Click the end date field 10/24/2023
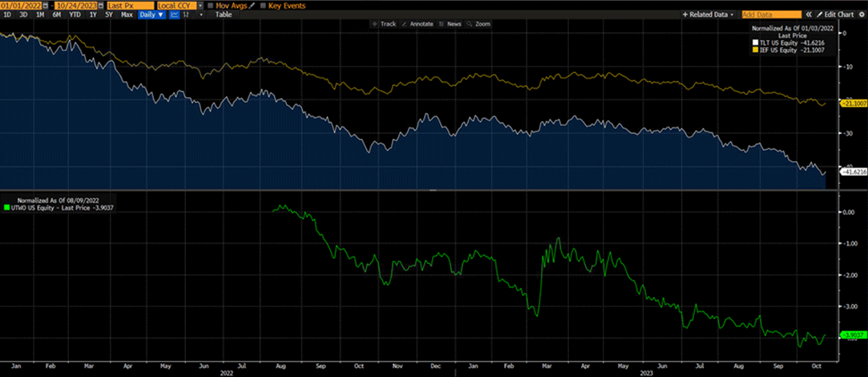 (76, 6)
